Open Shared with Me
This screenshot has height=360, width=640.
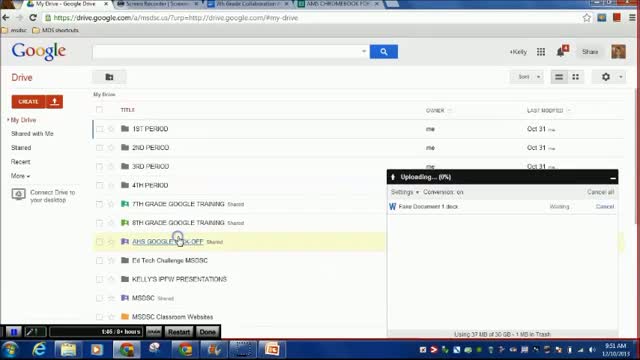point(32,134)
